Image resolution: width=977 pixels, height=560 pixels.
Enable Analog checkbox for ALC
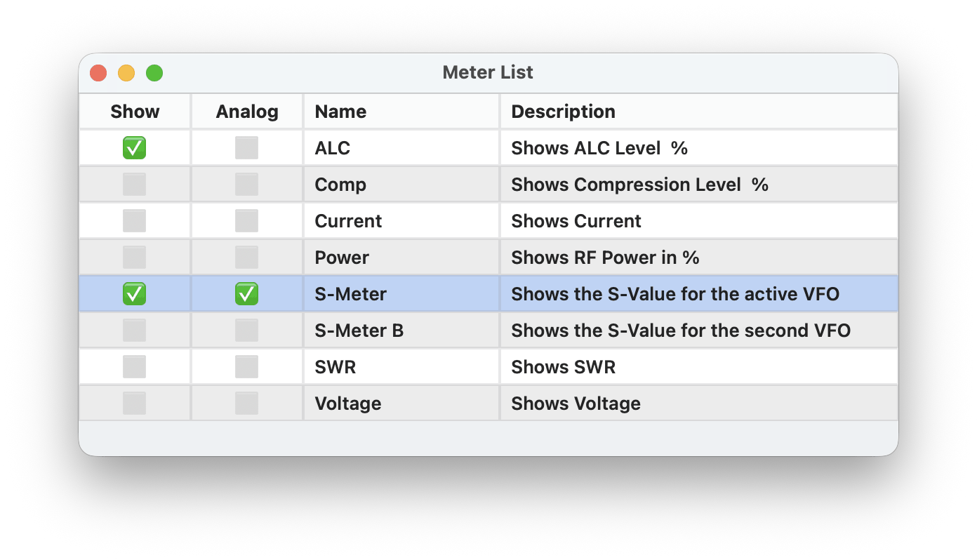click(x=246, y=148)
